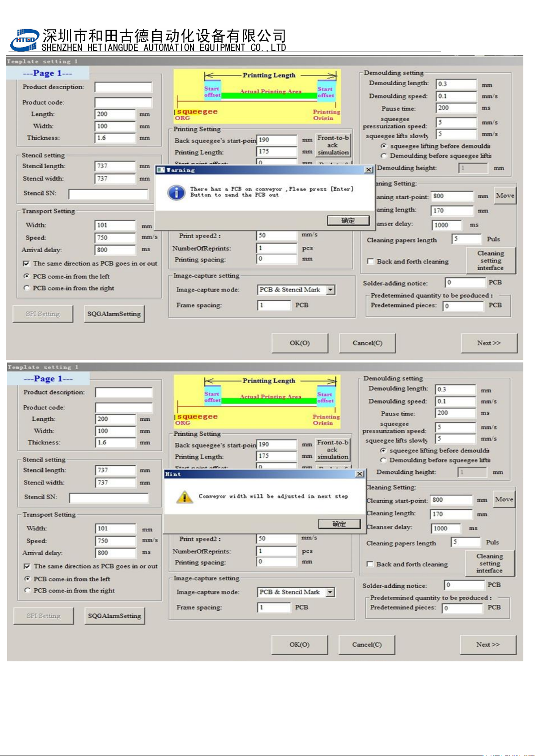Select 'PCB come-in from the left' in Hint screenshot

click(x=27, y=579)
